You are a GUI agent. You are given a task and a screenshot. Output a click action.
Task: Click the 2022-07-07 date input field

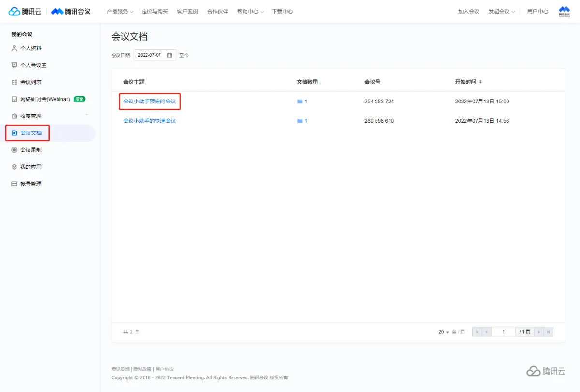[155, 55]
